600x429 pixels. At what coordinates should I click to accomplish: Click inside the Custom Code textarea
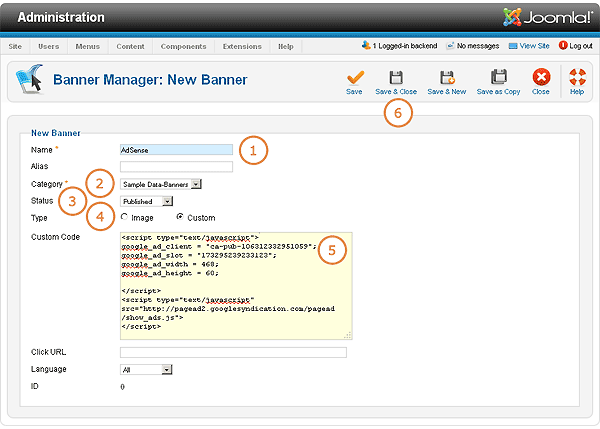pos(236,285)
